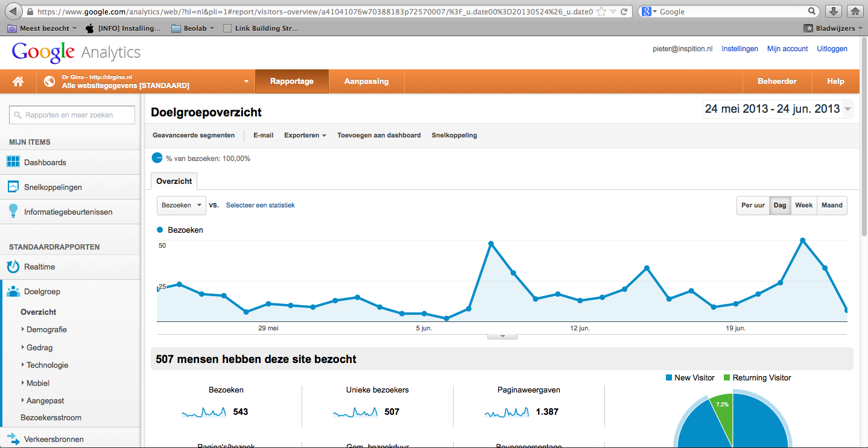868x448 pixels.
Task: Open Bezoekersstroom in the sidebar
Action: coord(51,417)
